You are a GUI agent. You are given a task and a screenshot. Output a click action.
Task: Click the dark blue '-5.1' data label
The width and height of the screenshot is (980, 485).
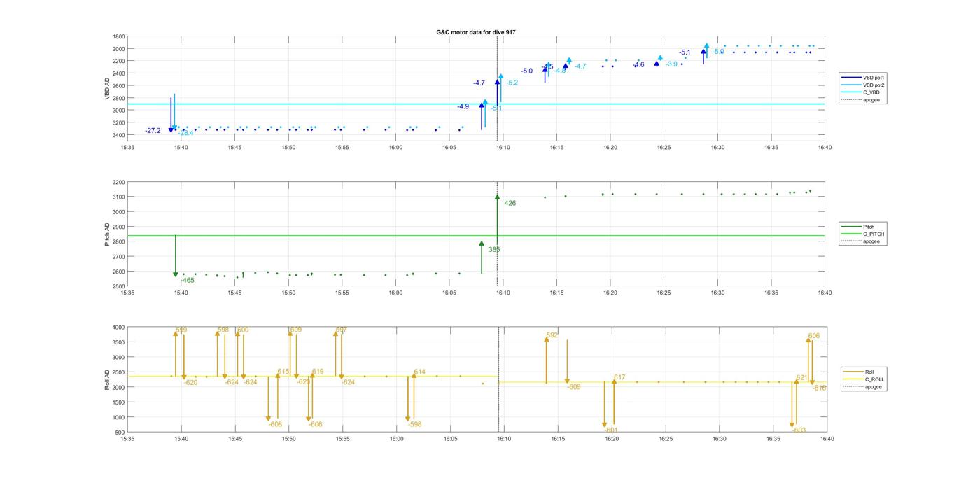pyautogui.click(x=685, y=52)
